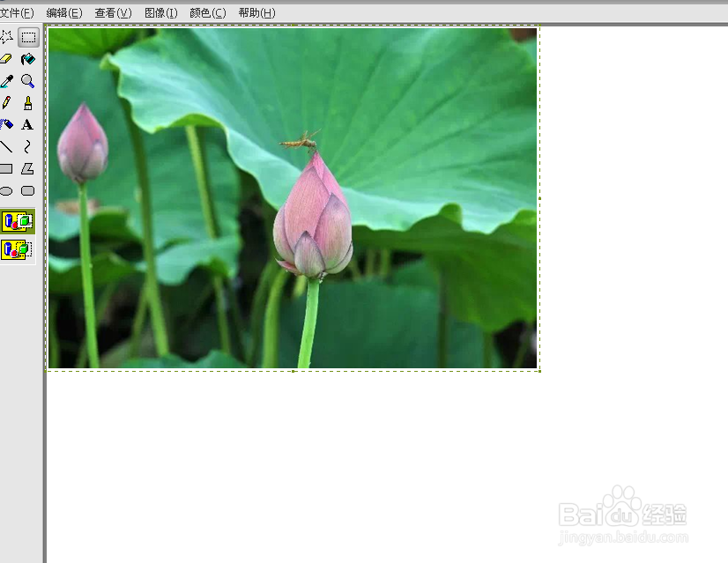Enable transparent selection mode option

tap(18, 249)
